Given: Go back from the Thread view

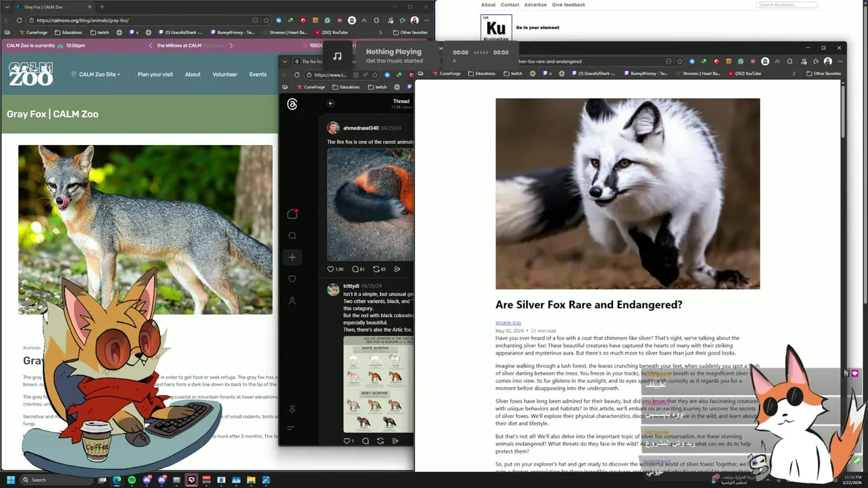Looking at the screenshot, I should [x=331, y=104].
